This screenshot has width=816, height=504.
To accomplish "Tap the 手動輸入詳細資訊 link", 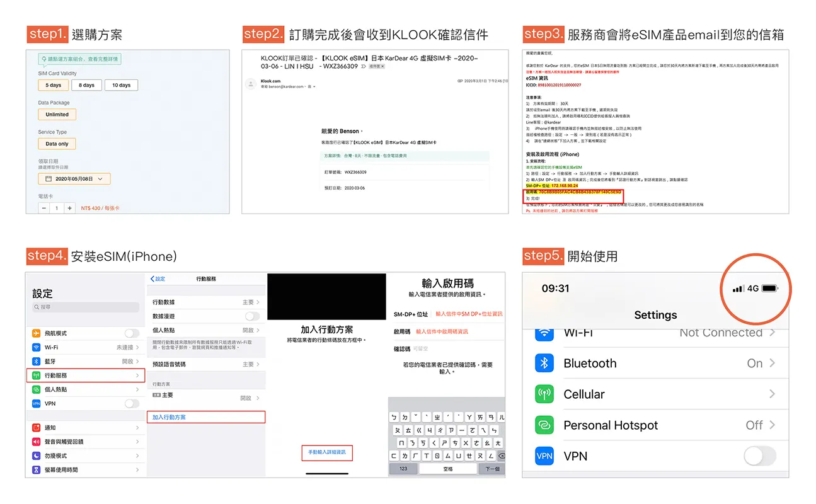I will [327, 452].
